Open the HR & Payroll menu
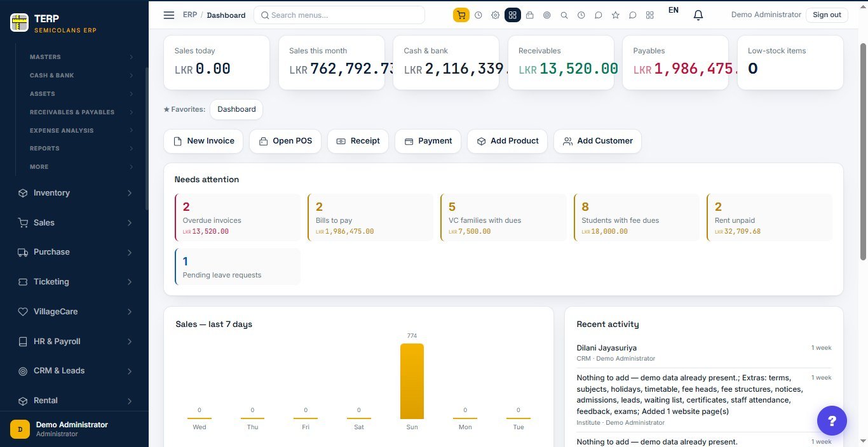Image resolution: width=868 pixels, height=447 pixels. (75, 342)
